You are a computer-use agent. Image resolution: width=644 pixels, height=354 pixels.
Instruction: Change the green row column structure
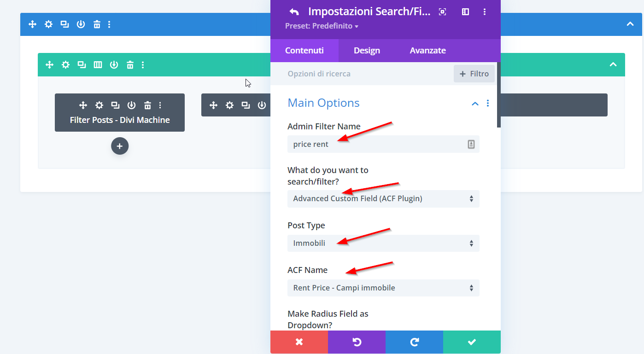pyautogui.click(x=98, y=65)
